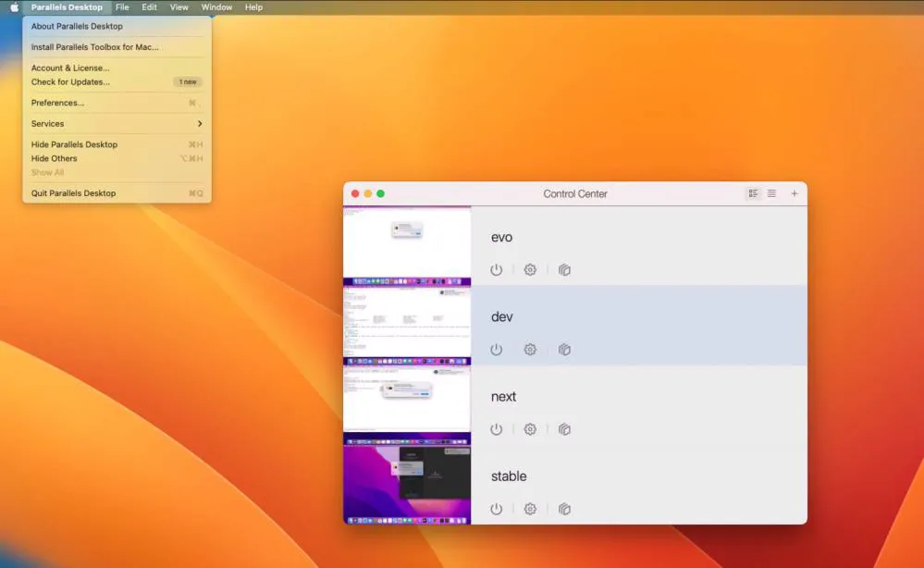Click the next machine name
Viewport: 924px width, 568px height.
pyautogui.click(x=503, y=397)
